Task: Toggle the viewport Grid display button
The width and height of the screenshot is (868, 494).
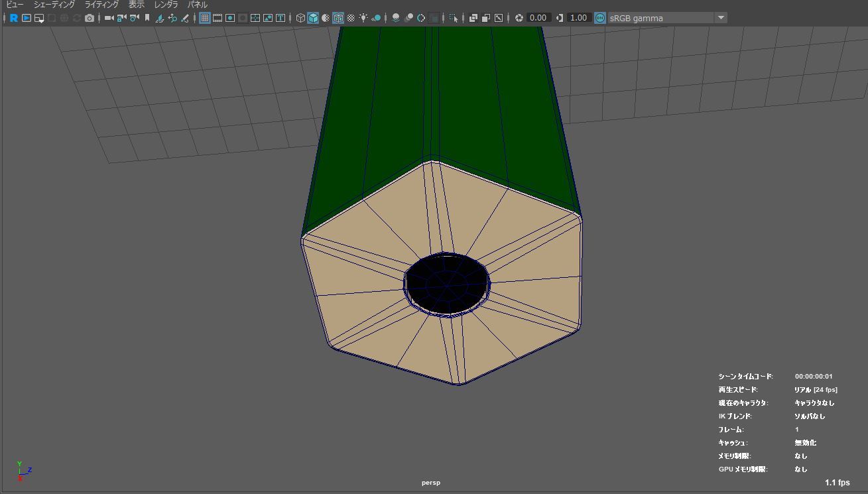Action: 205,18
